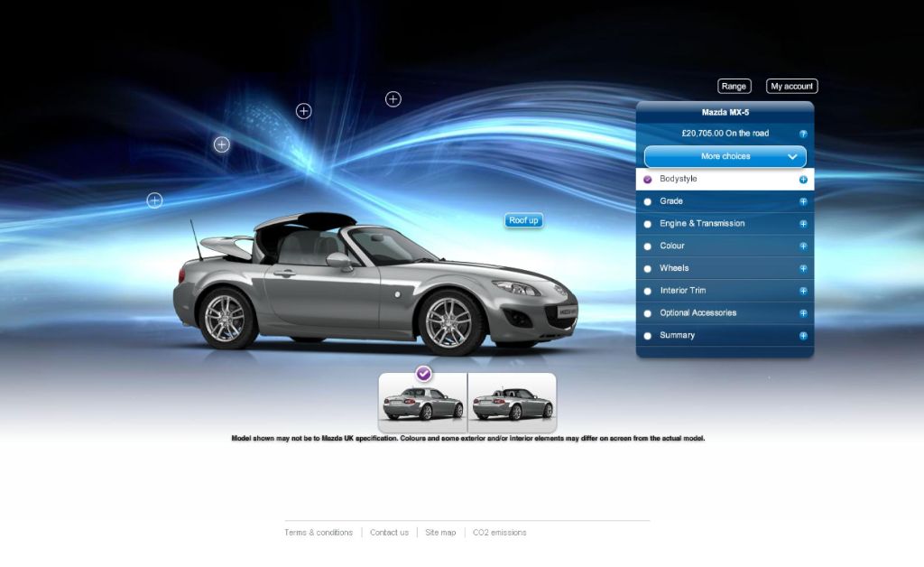924x567 pixels.
Task: Expand Engine & Transmission plus icon
Action: pos(803,224)
